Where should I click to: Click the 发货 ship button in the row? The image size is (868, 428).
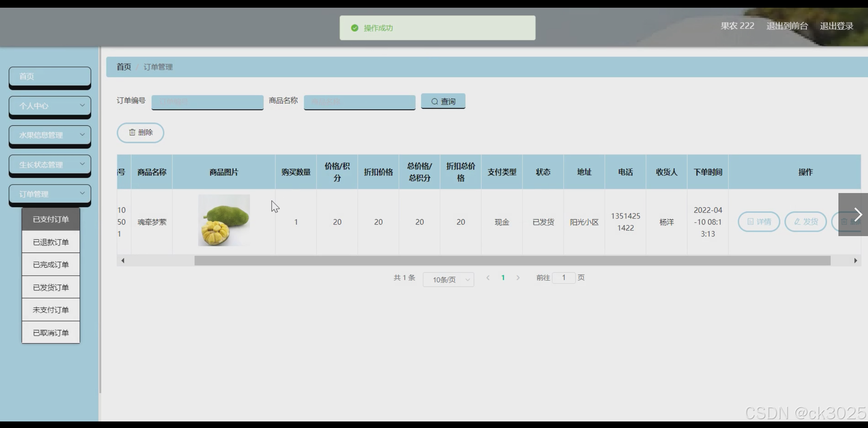[805, 222]
